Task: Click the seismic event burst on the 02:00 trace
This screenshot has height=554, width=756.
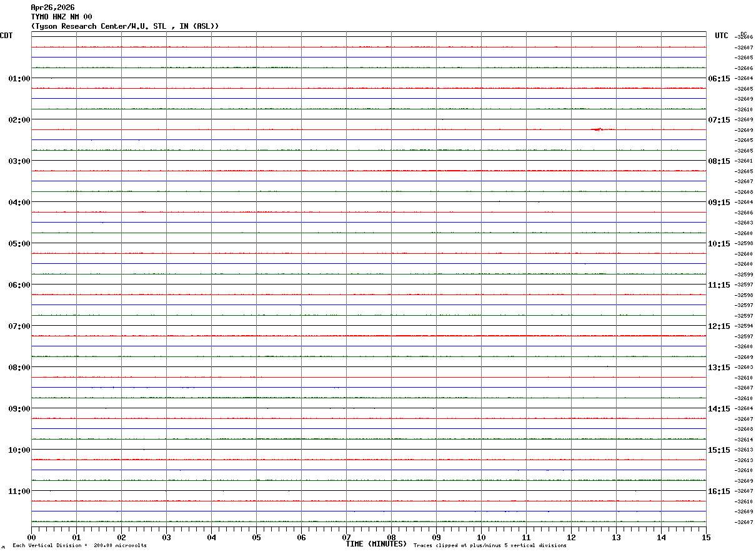Action: (600, 129)
